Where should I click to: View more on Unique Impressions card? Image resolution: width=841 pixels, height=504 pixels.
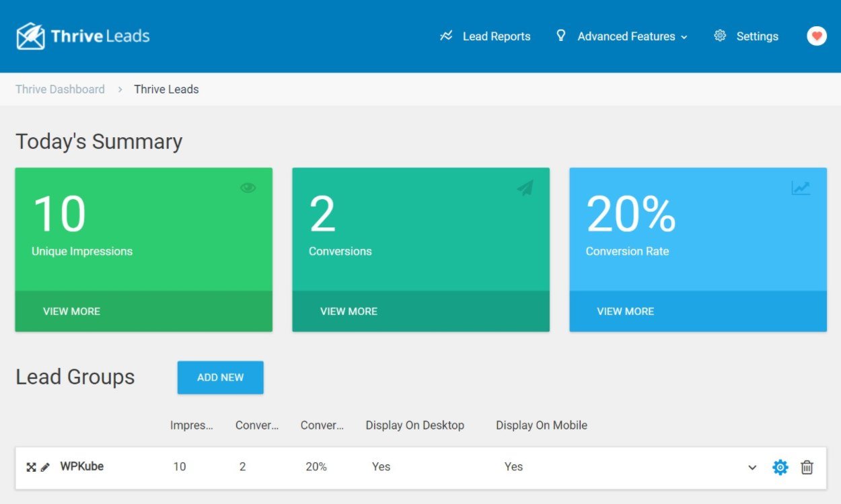point(71,312)
